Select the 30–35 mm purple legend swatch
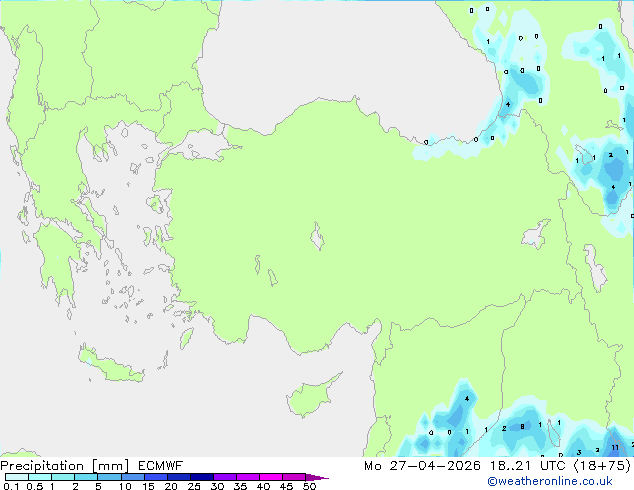The width and height of the screenshot is (634, 490). 224,477
